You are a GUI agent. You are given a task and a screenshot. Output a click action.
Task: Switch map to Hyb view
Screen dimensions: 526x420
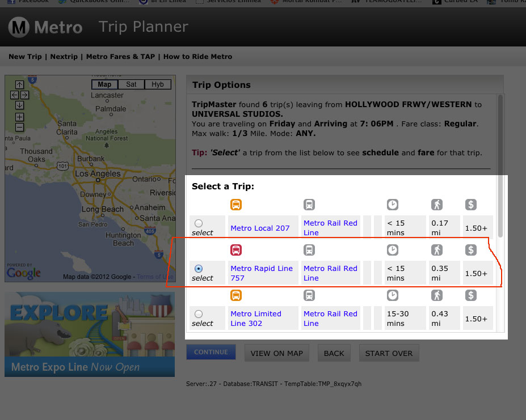coord(158,84)
